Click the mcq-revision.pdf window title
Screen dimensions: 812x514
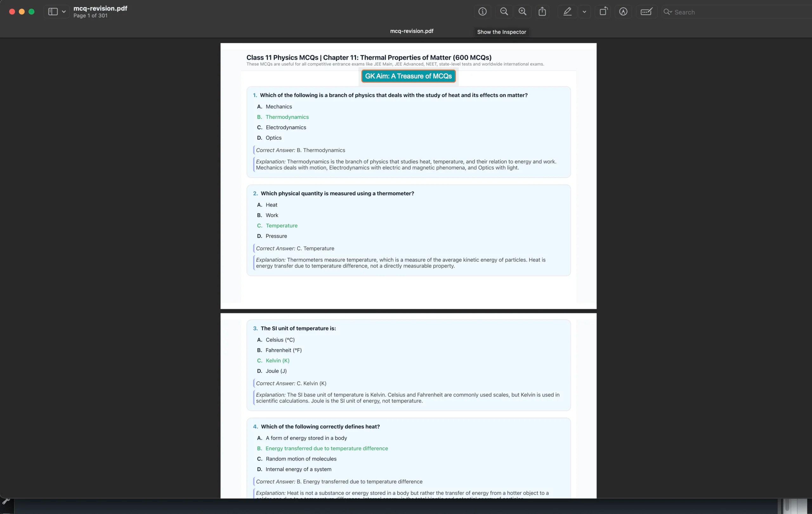pyautogui.click(x=100, y=9)
